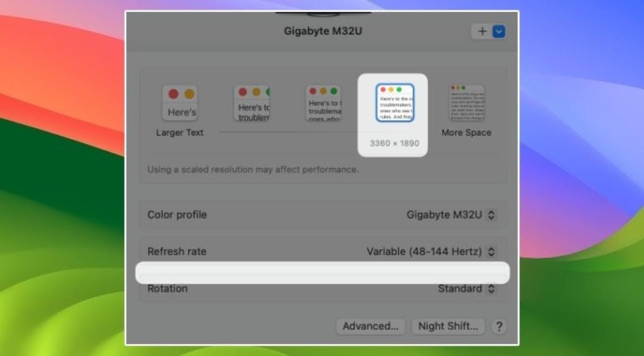
Task: Click the scaled resolution performance warning text
Action: pos(253,169)
